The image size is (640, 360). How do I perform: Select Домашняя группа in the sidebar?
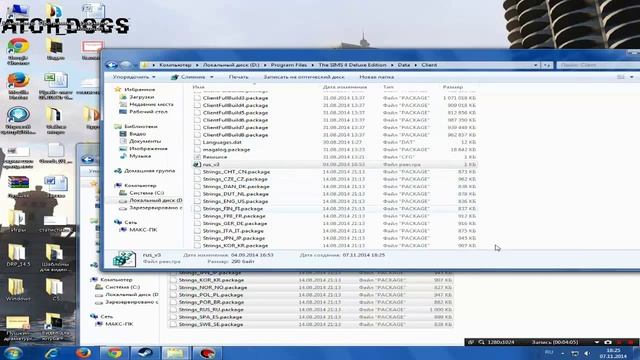[x=149, y=171]
